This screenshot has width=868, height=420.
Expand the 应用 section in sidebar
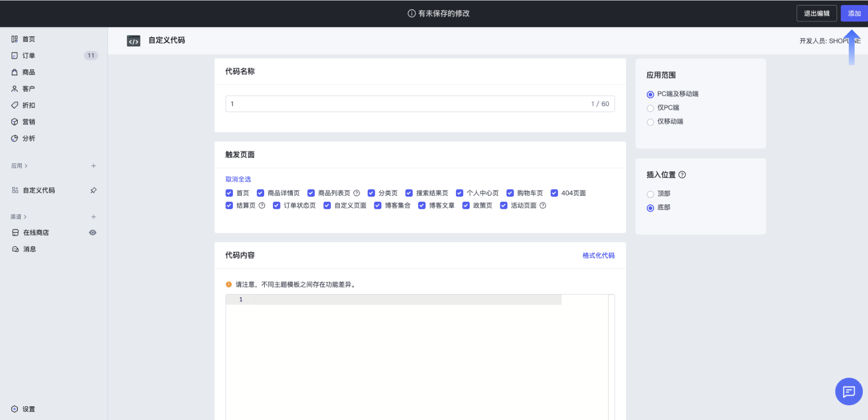click(19, 166)
